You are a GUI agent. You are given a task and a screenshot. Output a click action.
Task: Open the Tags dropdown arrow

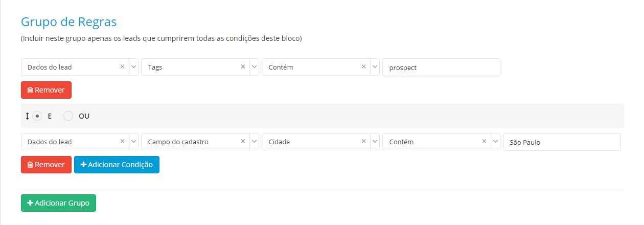(x=254, y=67)
